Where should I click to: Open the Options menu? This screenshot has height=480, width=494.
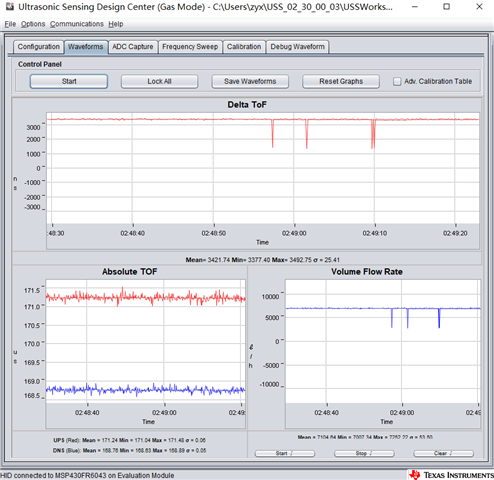pyautogui.click(x=33, y=24)
